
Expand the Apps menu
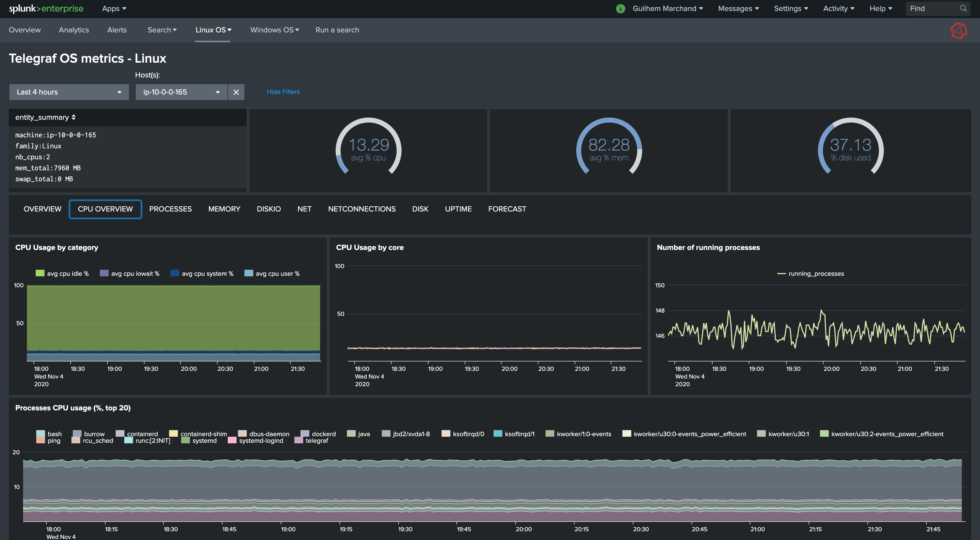point(114,8)
